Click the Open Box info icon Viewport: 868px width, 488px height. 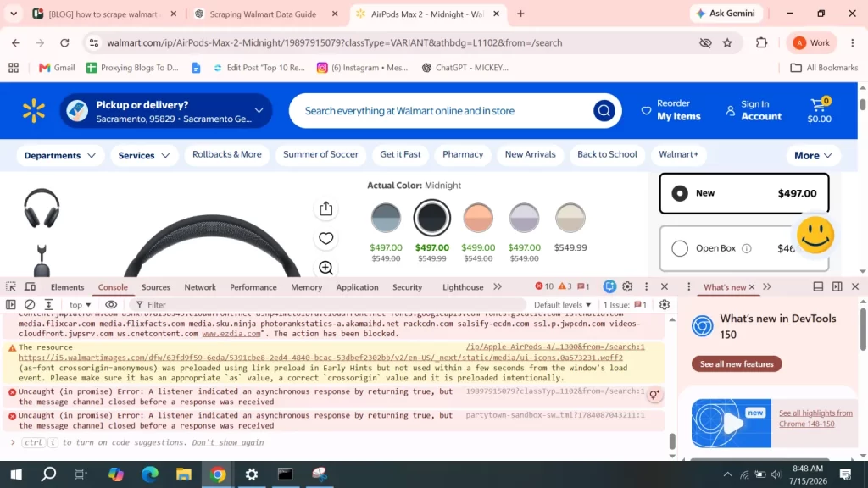(x=747, y=248)
